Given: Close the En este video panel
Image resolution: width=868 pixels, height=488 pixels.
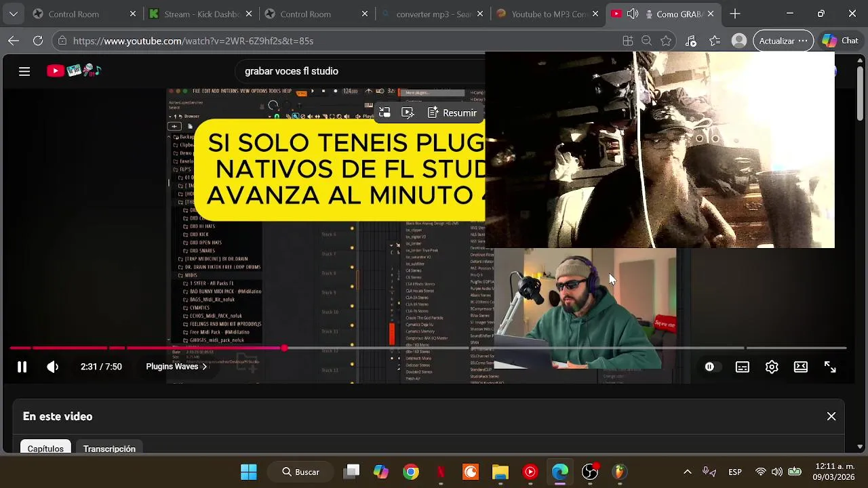Looking at the screenshot, I should tap(831, 416).
